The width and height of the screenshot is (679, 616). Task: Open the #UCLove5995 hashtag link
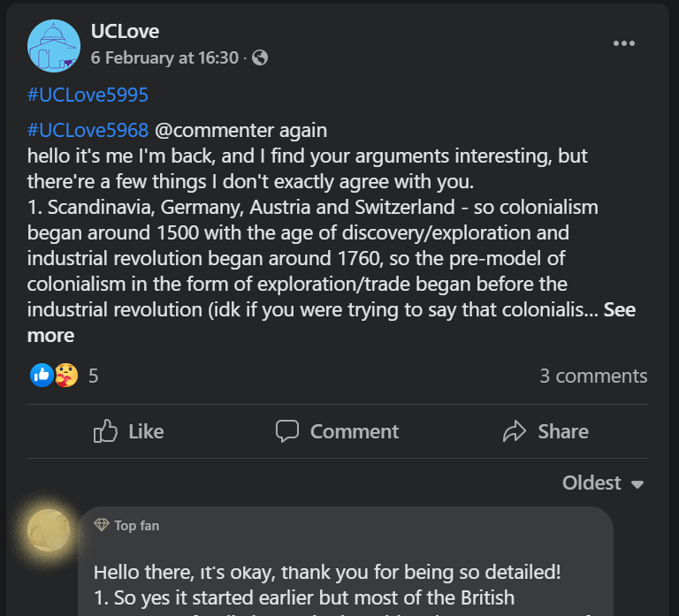pos(88,95)
